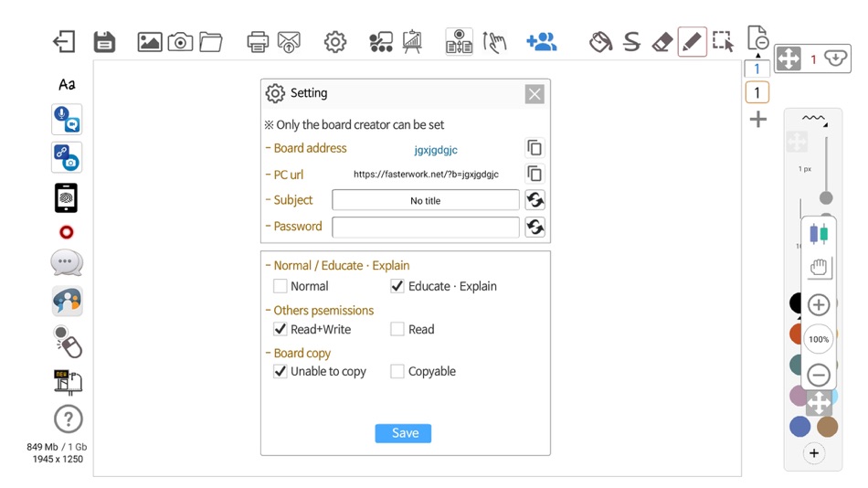The image size is (868, 488).
Task: Click the top-right move arrows icon
Action: point(789,58)
